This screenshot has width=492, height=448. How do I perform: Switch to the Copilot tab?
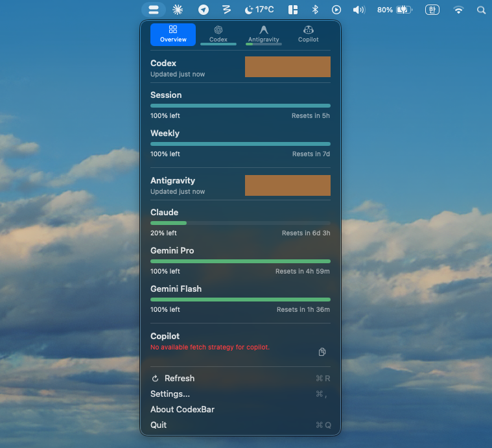pos(308,34)
